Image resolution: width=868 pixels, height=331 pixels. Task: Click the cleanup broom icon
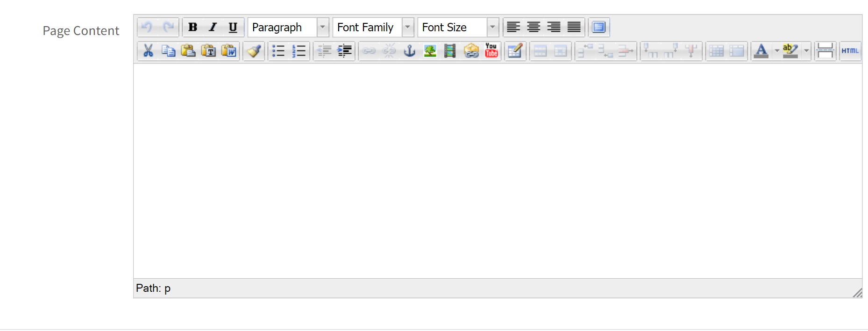(254, 51)
